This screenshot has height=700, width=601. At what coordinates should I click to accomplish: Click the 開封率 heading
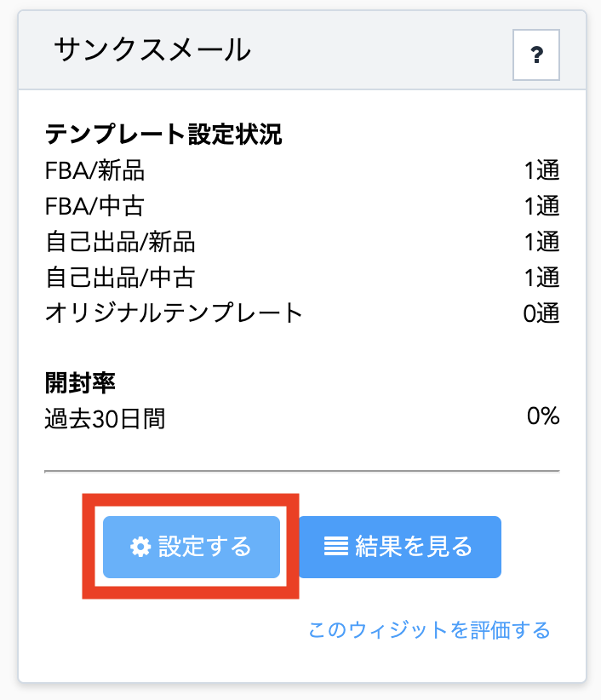(x=80, y=383)
